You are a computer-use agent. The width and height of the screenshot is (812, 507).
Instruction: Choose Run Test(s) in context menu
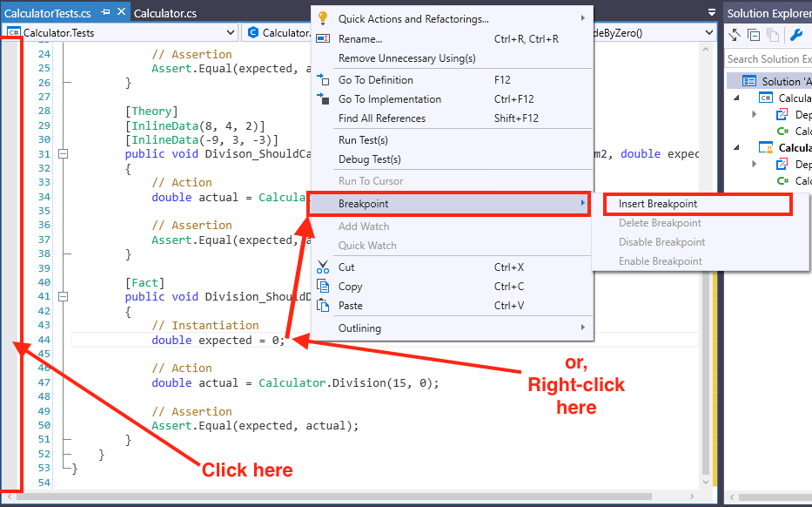coord(363,140)
